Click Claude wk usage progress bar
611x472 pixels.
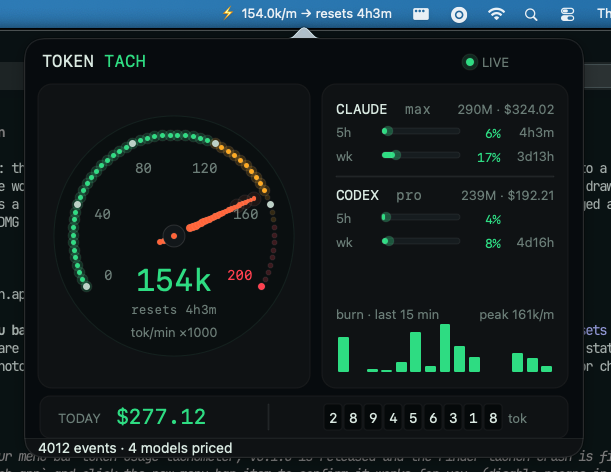coord(421,155)
